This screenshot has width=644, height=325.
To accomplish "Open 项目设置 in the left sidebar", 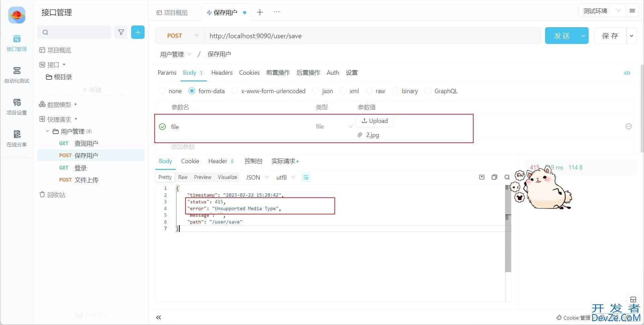I will pos(17,107).
